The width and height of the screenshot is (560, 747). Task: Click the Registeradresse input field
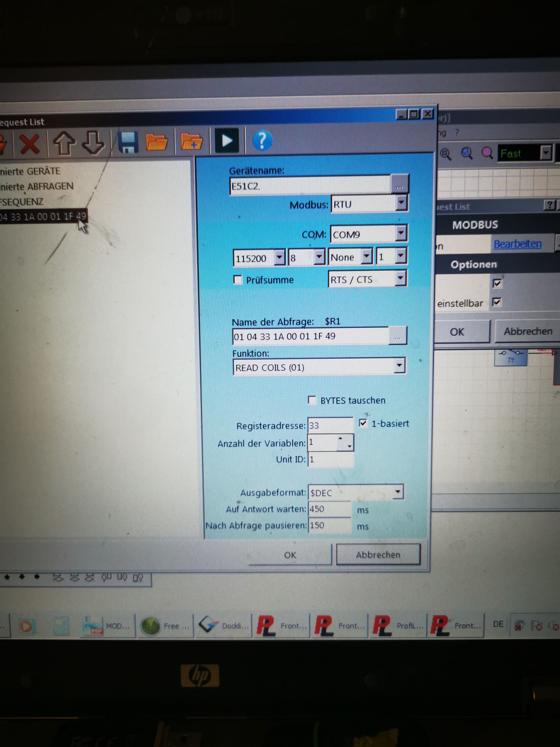tap(330, 426)
